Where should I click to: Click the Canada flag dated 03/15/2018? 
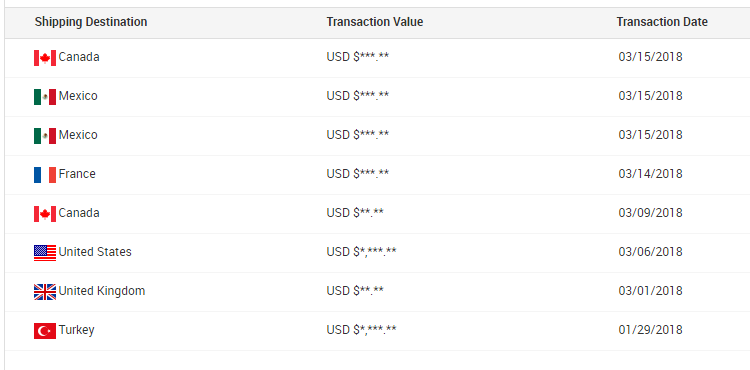tap(45, 58)
